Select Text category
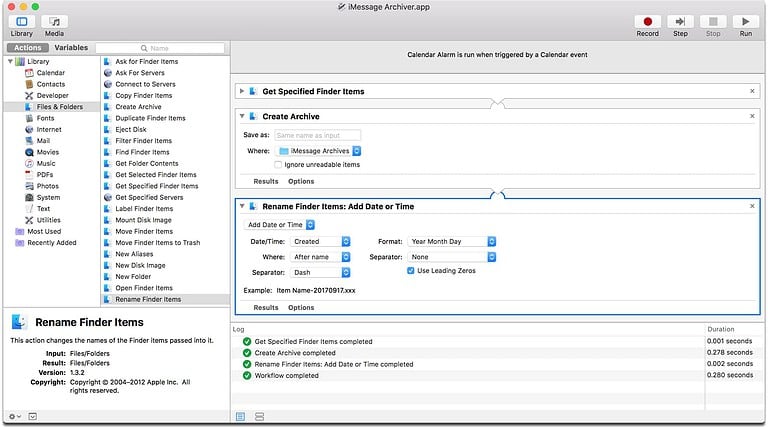Screen dimensions: 768x427 point(43,209)
